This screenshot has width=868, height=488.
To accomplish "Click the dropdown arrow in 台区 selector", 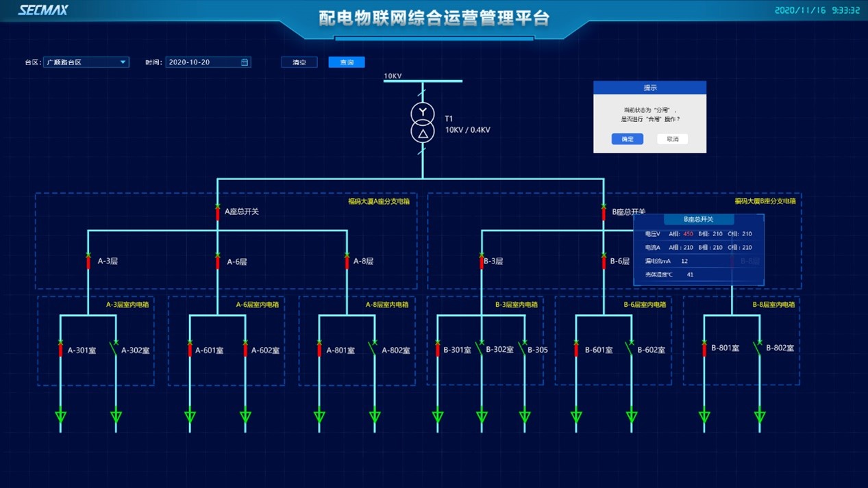I will click(123, 62).
